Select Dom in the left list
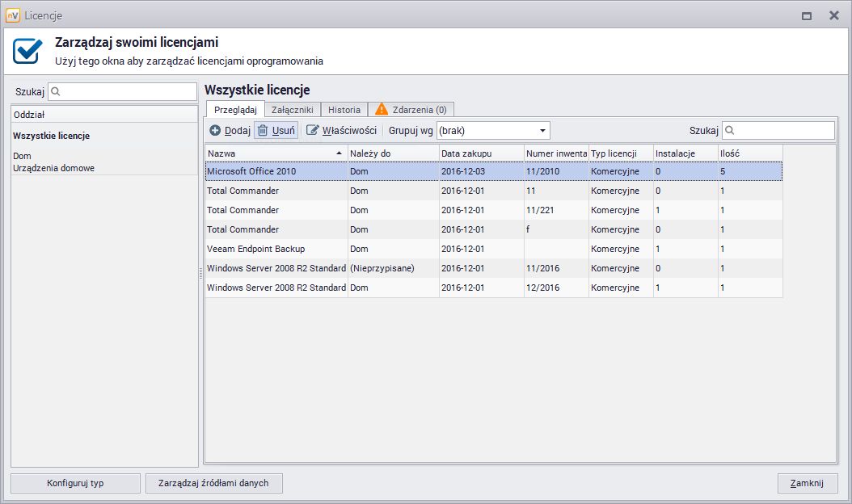The width and height of the screenshot is (852, 504). pyautogui.click(x=23, y=156)
